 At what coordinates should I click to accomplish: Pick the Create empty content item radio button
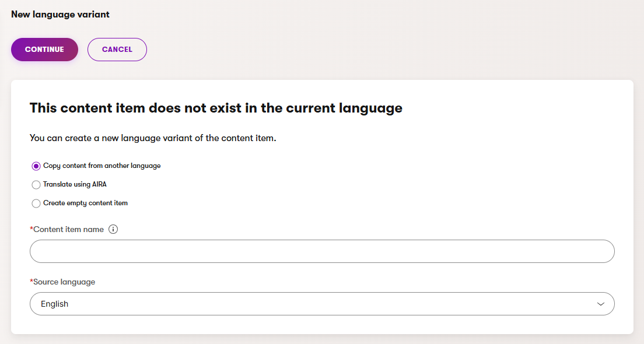pyautogui.click(x=36, y=203)
